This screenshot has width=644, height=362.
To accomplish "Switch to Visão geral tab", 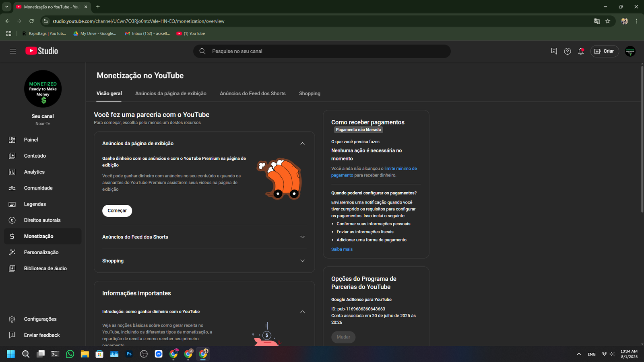I will click(x=109, y=93).
